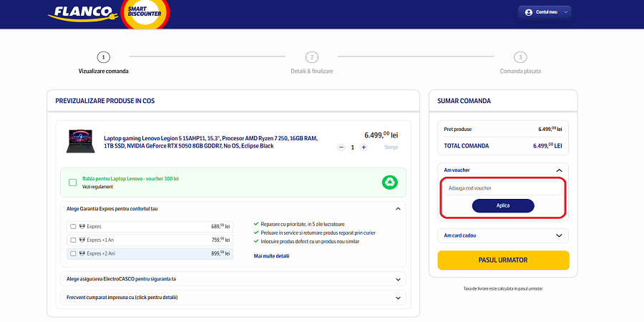Open the Lenovo Legion laptop thumbnail

coord(80,142)
